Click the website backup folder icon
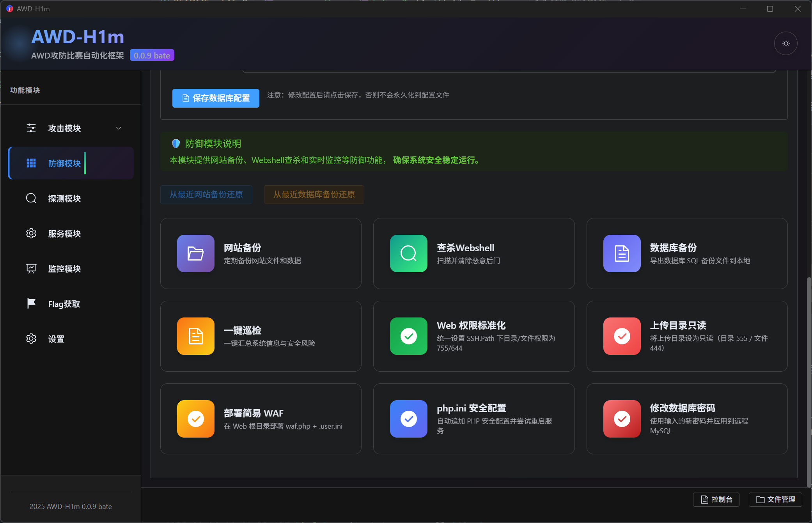This screenshot has height=523, width=812. click(x=195, y=254)
